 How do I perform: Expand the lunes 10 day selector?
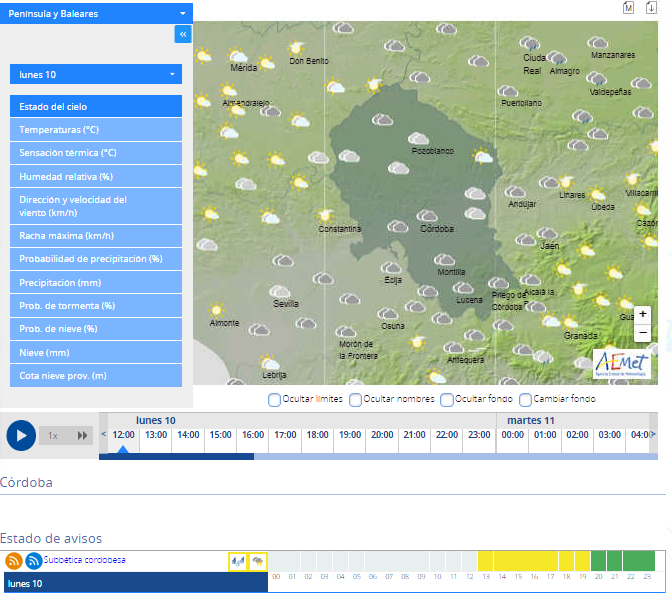pos(96,75)
